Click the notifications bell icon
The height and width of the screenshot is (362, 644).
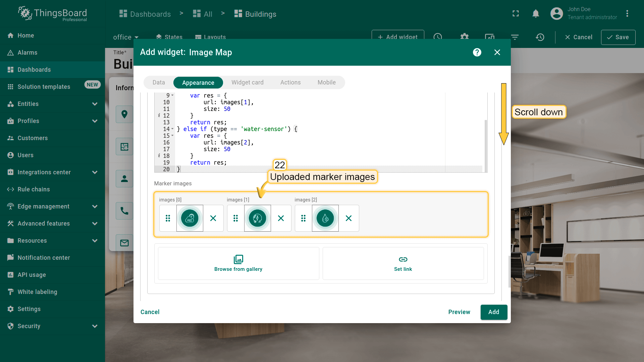[x=536, y=14]
